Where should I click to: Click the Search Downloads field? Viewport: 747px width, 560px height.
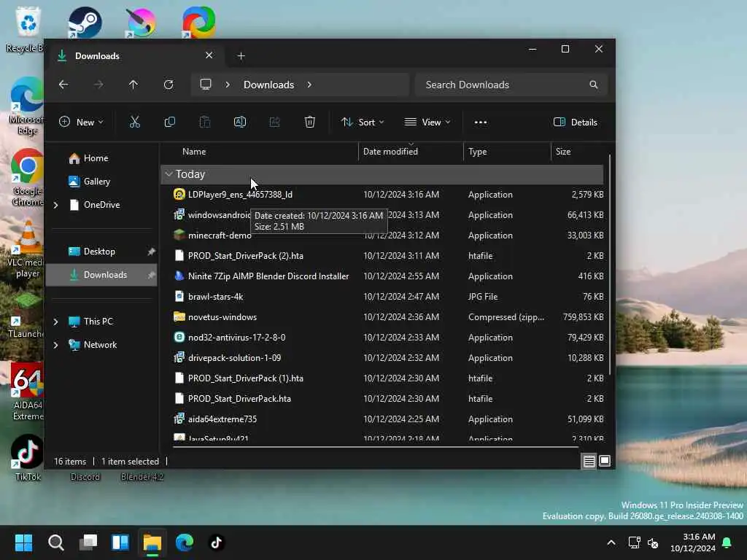pos(511,85)
